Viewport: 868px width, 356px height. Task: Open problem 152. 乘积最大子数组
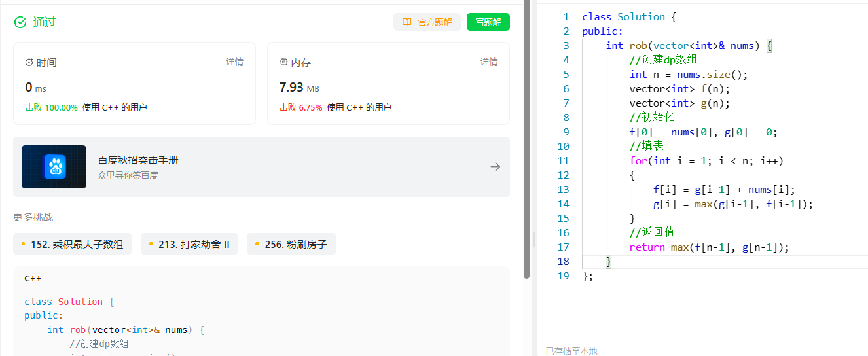click(73, 244)
